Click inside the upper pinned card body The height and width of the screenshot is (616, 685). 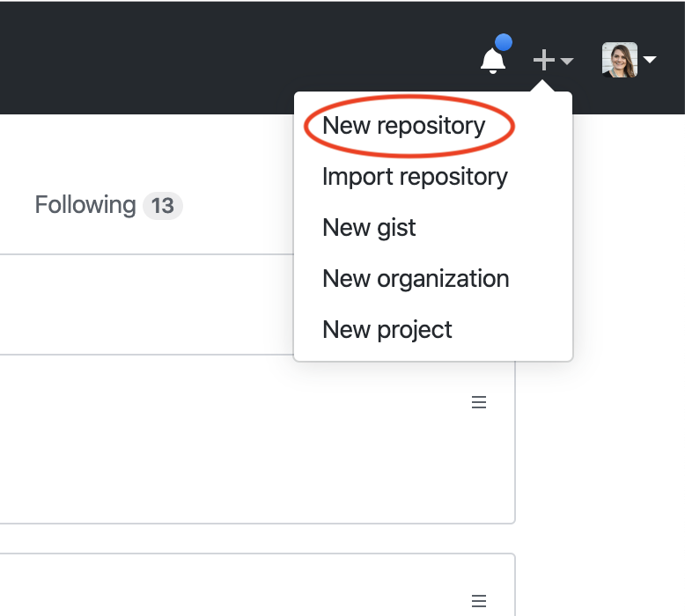click(220, 440)
